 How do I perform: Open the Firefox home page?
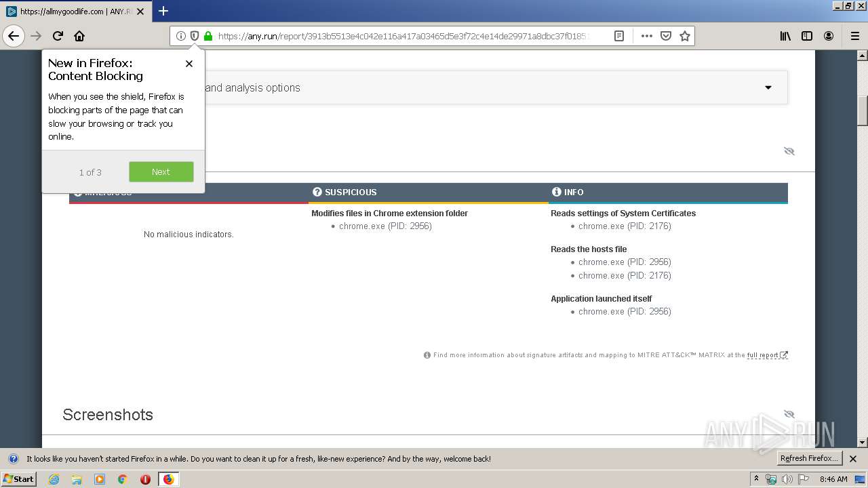pos(79,36)
